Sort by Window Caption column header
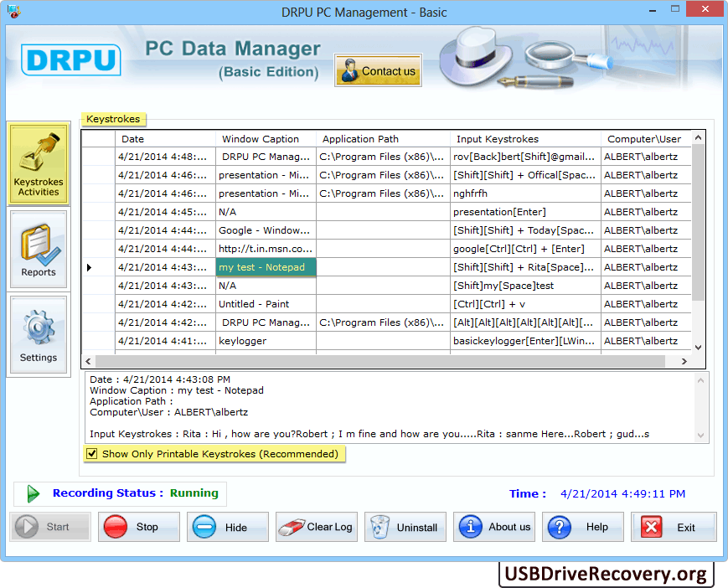The width and height of the screenshot is (728, 588). pos(266,139)
